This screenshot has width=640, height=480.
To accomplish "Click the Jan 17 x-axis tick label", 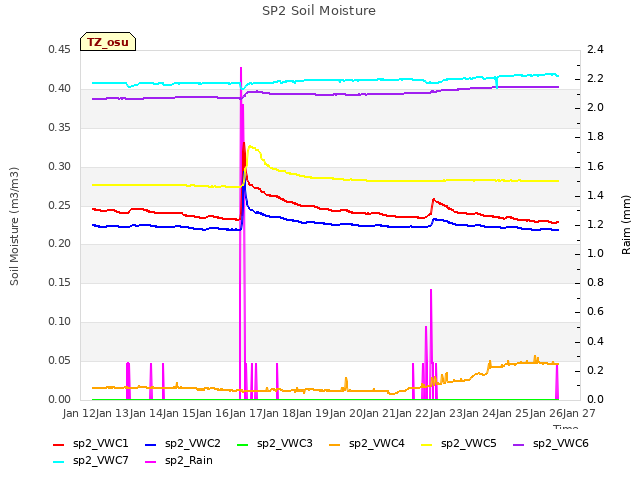I will click(246, 413).
